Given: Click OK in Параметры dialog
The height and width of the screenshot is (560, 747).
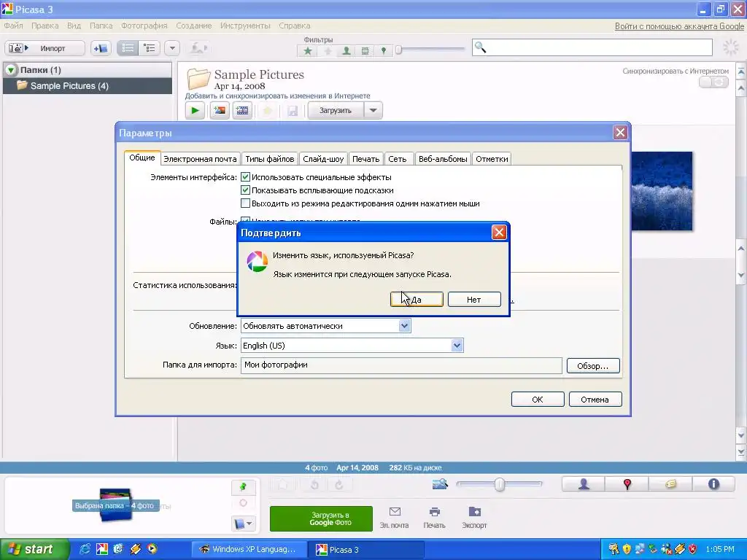Looking at the screenshot, I should click(x=538, y=400).
